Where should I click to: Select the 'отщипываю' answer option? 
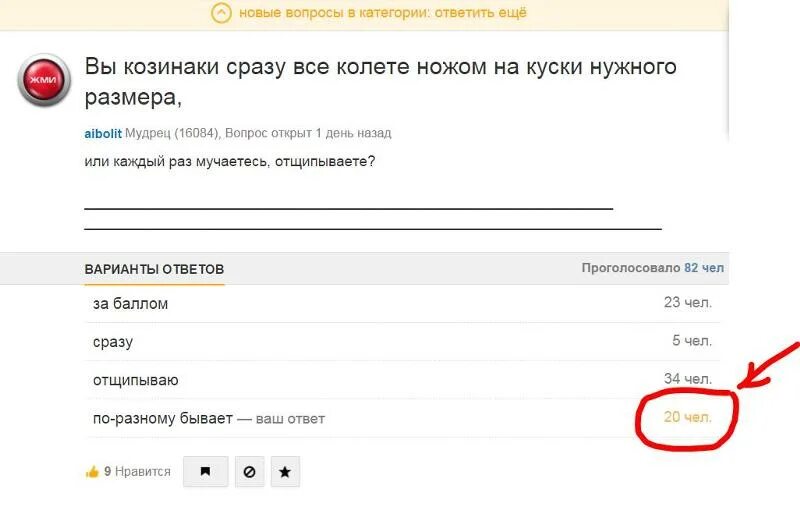click(x=403, y=380)
